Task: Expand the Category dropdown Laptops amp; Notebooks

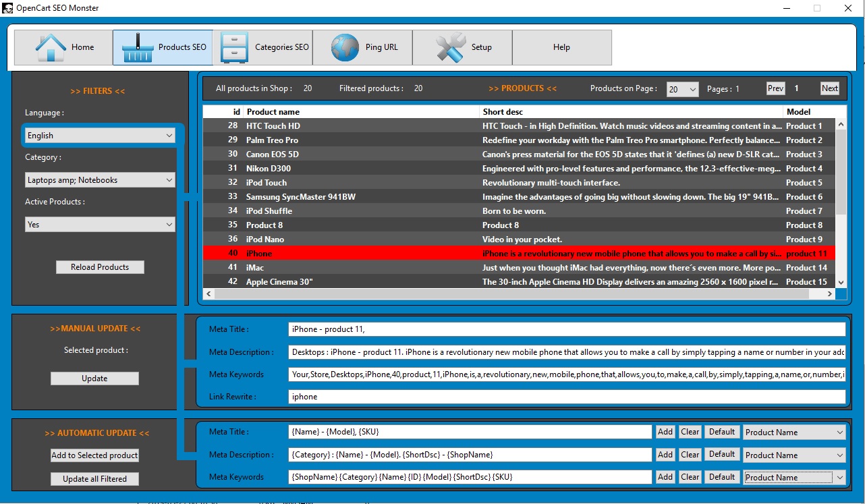Action: [x=100, y=180]
